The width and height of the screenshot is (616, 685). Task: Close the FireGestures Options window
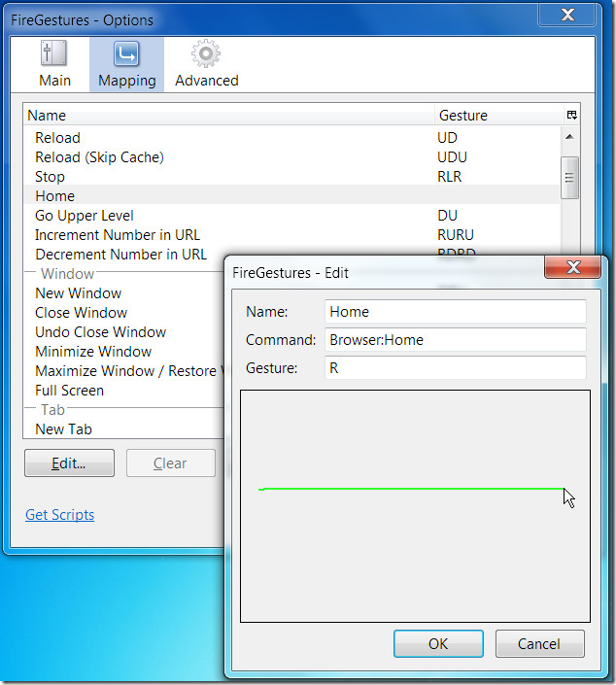(x=567, y=16)
